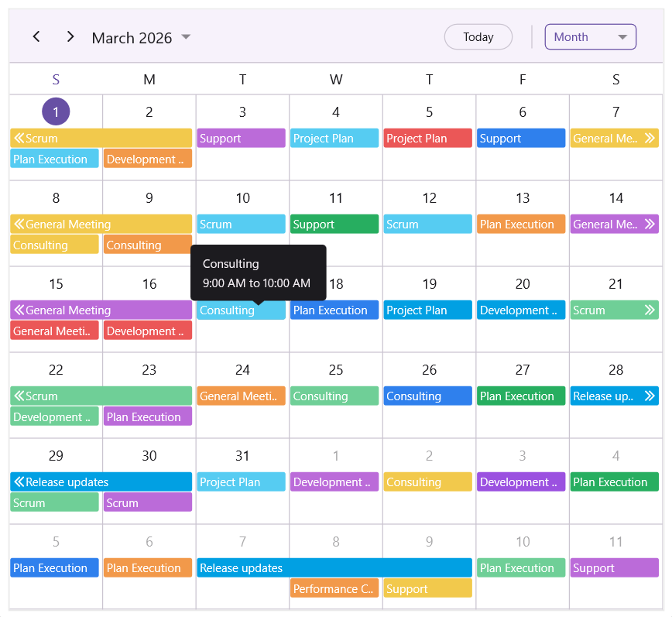Screen dimensions: 672x617
Task: Open the March 2026 date picker dropdown
Action: [x=186, y=36]
